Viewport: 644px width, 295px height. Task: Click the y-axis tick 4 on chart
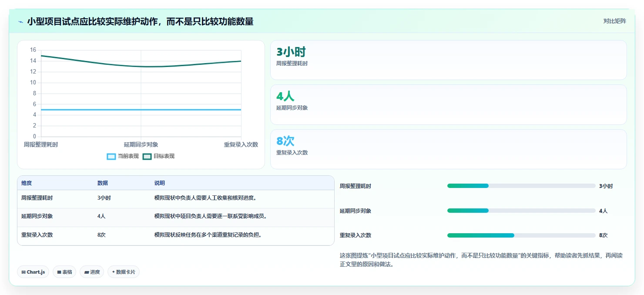pyautogui.click(x=34, y=115)
